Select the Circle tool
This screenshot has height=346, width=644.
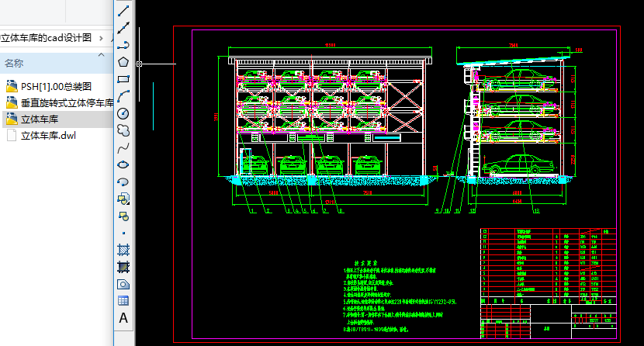pos(123,114)
